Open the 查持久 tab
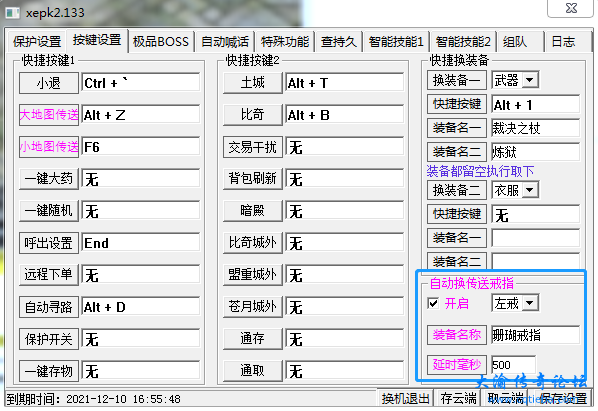 (x=339, y=42)
